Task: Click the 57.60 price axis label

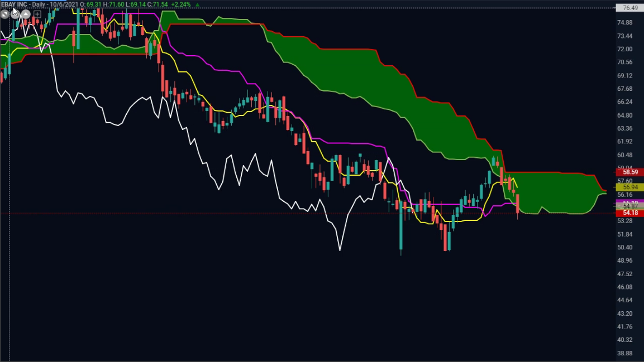Action: 624,181
